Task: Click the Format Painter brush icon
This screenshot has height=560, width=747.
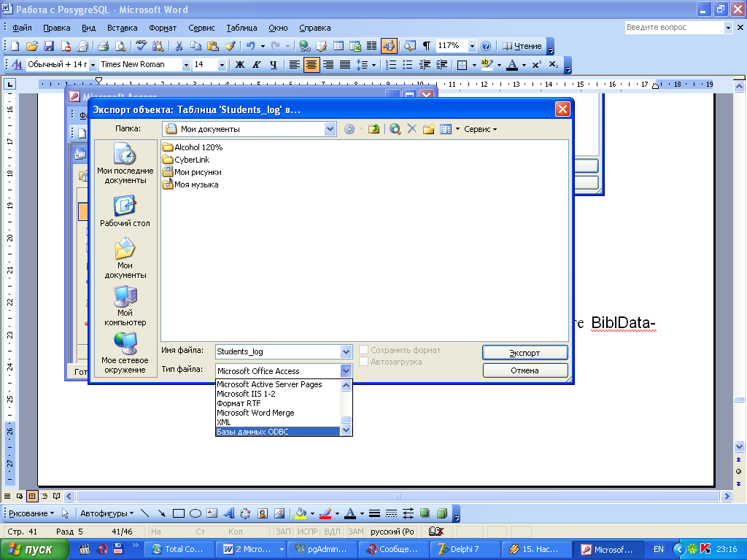Action: [x=230, y=46]
